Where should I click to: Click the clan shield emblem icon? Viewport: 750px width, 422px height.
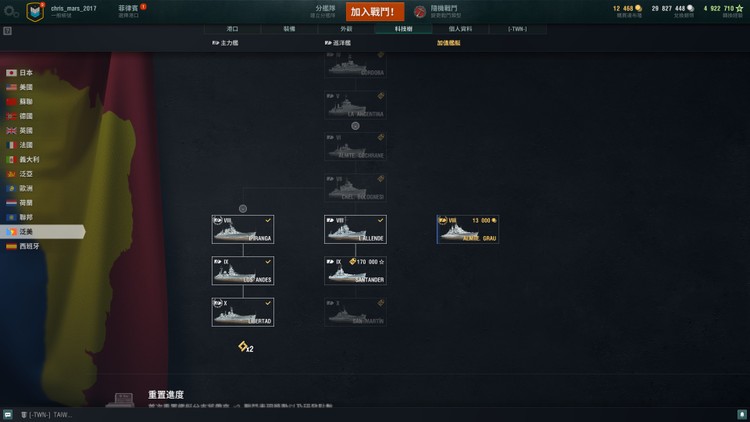[35, 12]
